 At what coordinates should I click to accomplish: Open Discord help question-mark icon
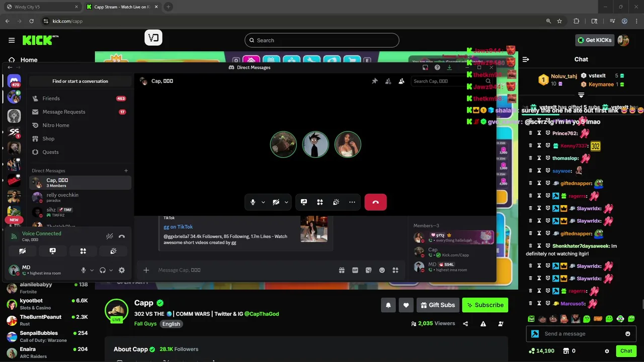pyautogui.click(x=437, y=67)
